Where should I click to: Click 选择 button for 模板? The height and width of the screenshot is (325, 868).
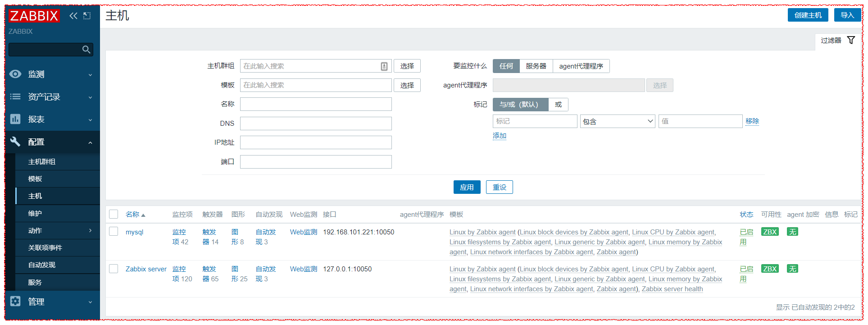[x=407, y=85]
